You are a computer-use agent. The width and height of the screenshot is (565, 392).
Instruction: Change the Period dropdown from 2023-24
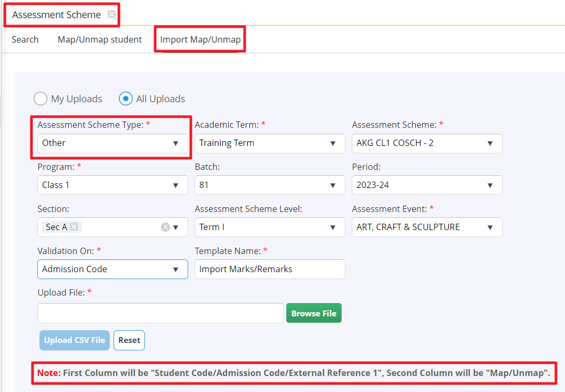pyautogui.click(x=427, y=185)
